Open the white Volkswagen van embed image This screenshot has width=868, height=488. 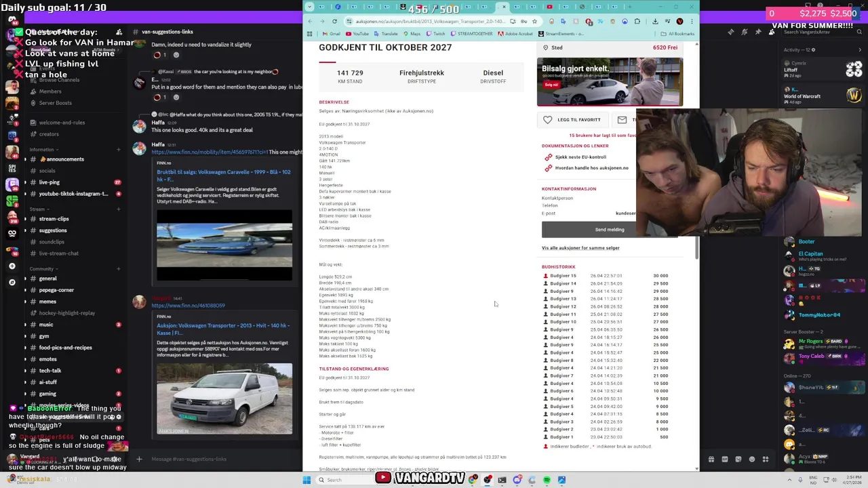224,399
